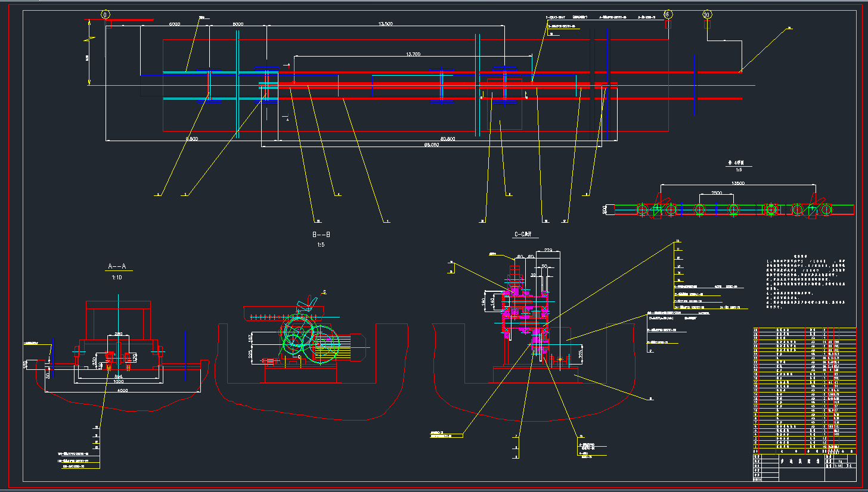The height and width of the screenshot is (492, 868).
Task: Select the 13,700 dimension text
Action: (413, 54)
